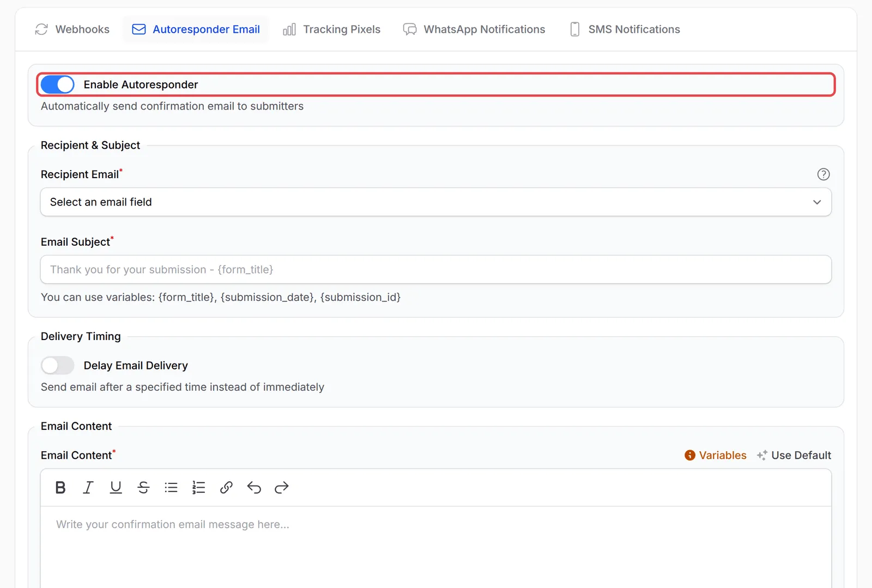This screenshot has height=588, width=872.
Task: Insert a bulleted list
Action: pyautogui.click(x=171, y=488)
